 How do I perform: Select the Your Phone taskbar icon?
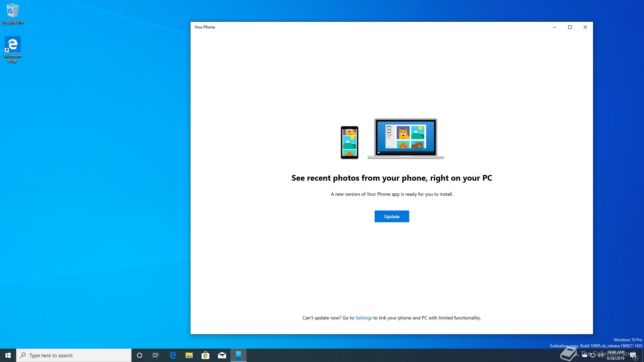point(238,355)
